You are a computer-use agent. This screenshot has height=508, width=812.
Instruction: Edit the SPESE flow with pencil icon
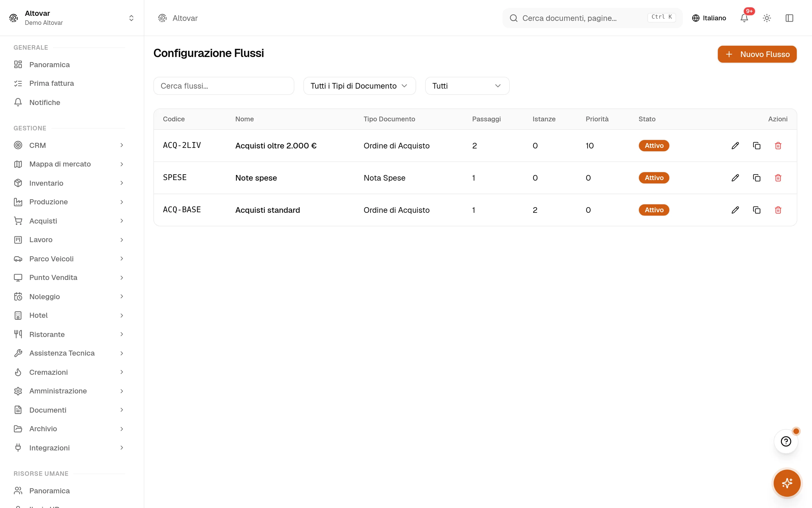tap(735, 178)
